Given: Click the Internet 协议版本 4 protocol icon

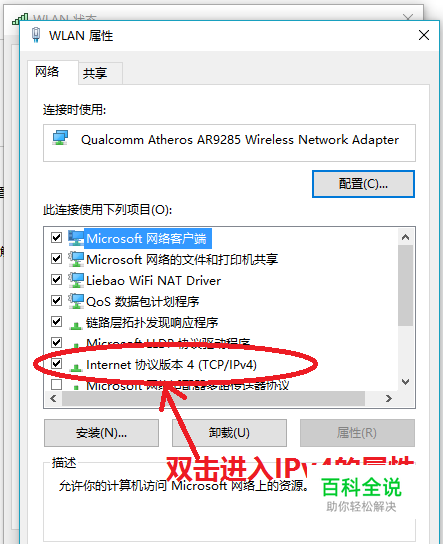Looking at the screenshot, I should [x=76, y=367].
